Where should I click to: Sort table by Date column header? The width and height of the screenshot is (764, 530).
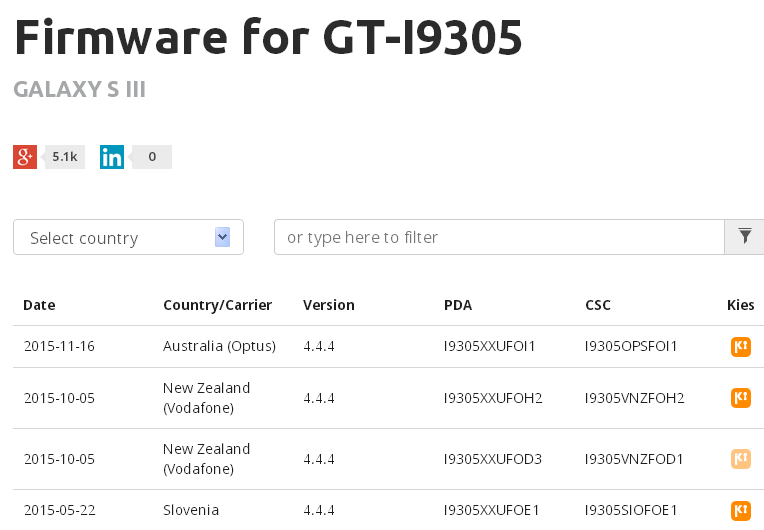[x=39, y=305]
